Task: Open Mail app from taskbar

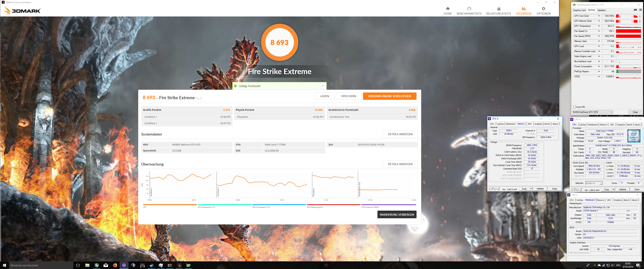Action: tap(106, 265)
